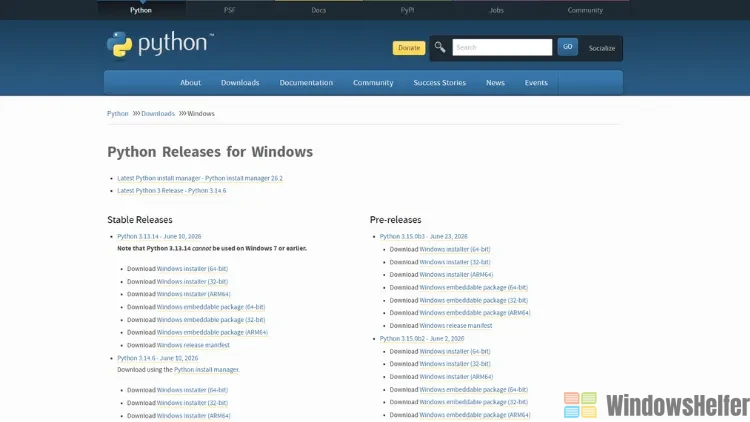Download 3.15.0b2 embeddable package (32-bit)

474,402
